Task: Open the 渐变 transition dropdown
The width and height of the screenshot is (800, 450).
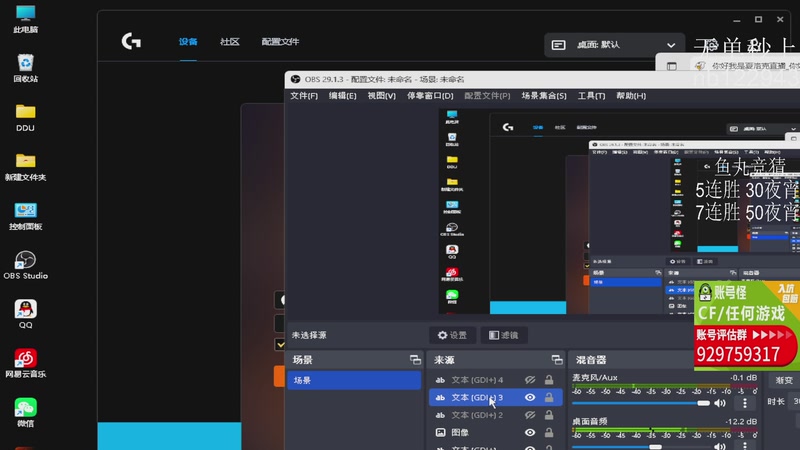Action: point(784,380)
